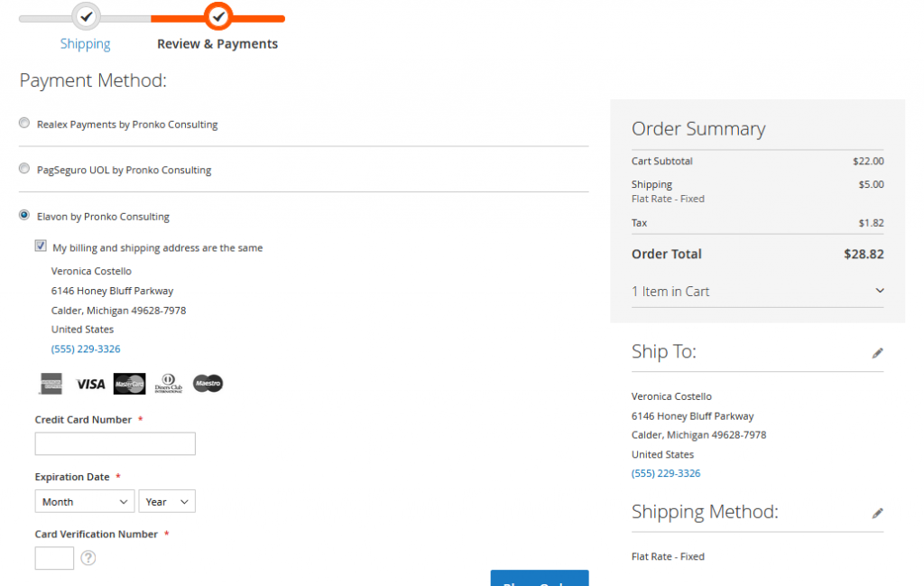This screenshot has height=586, width=924.
Task: Choose PagSeguro UOL payment method
Action: point(23,170)
